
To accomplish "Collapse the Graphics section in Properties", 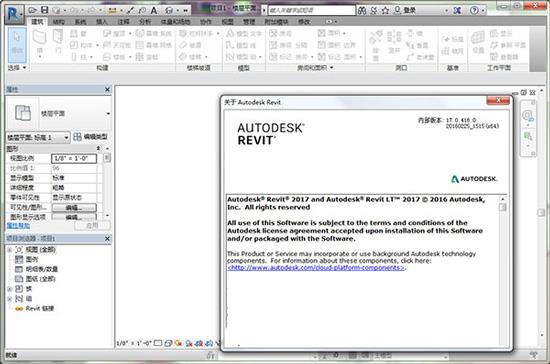I will pos(98,148).
